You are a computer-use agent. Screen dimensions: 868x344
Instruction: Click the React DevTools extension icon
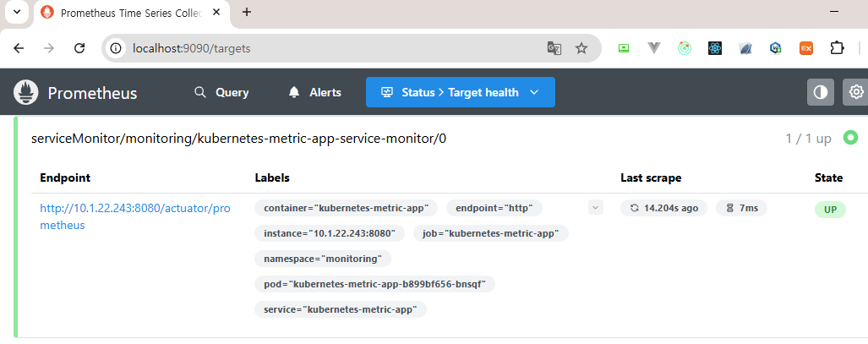point(714,48)
